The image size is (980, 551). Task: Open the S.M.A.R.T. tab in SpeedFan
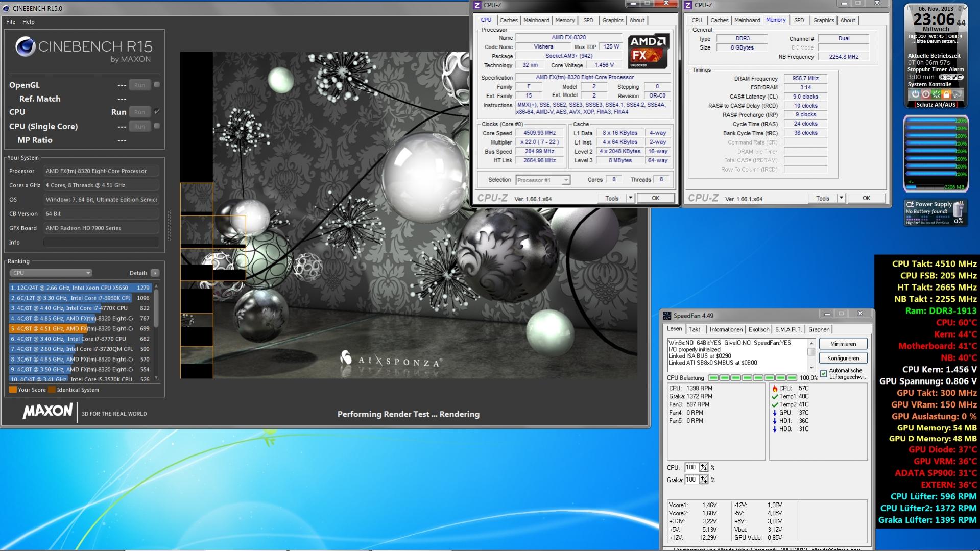tap(788, 330)
